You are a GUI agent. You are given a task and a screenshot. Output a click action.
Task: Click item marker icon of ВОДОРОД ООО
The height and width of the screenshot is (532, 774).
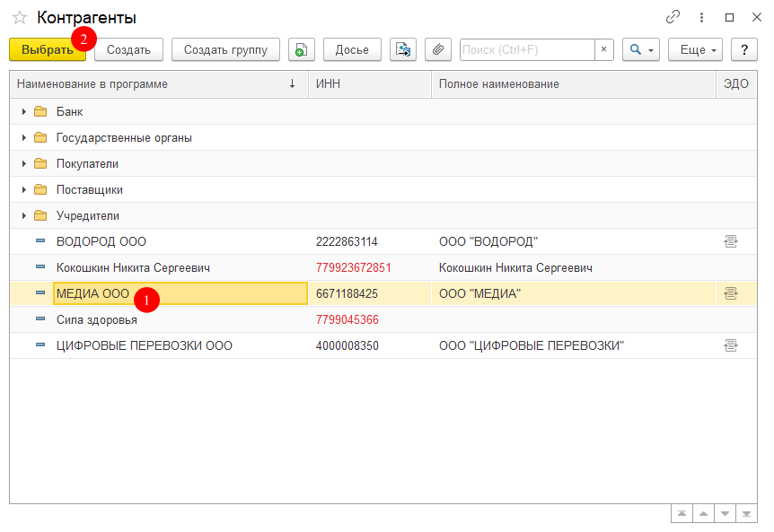click(40, 240)
